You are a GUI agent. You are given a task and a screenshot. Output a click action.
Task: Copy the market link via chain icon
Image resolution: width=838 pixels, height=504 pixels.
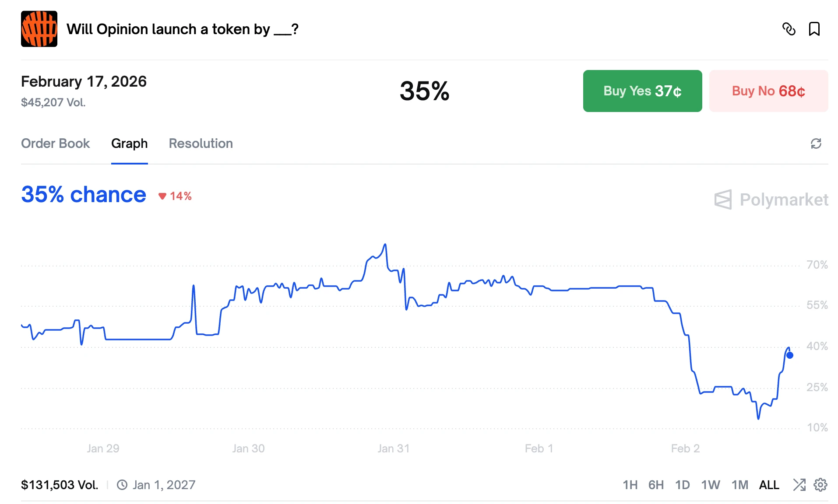pos(789,29)
